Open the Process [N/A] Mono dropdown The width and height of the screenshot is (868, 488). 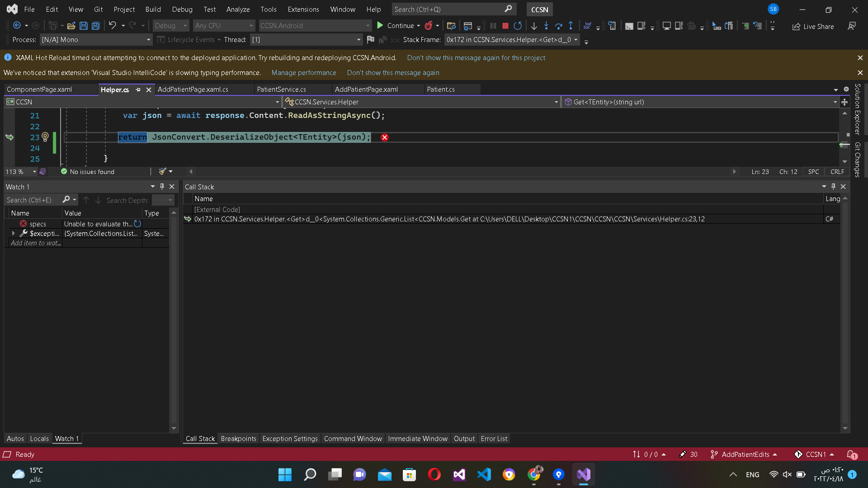[96, 40]
